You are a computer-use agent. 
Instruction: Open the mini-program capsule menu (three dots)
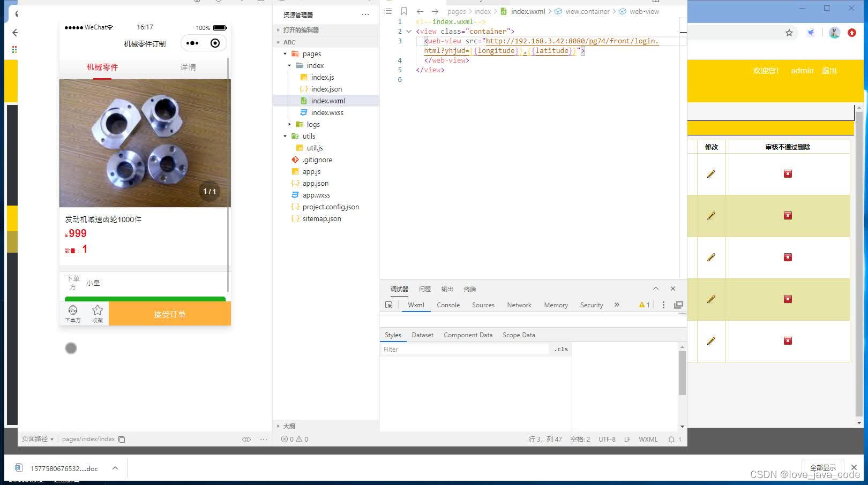click(192, 43)
